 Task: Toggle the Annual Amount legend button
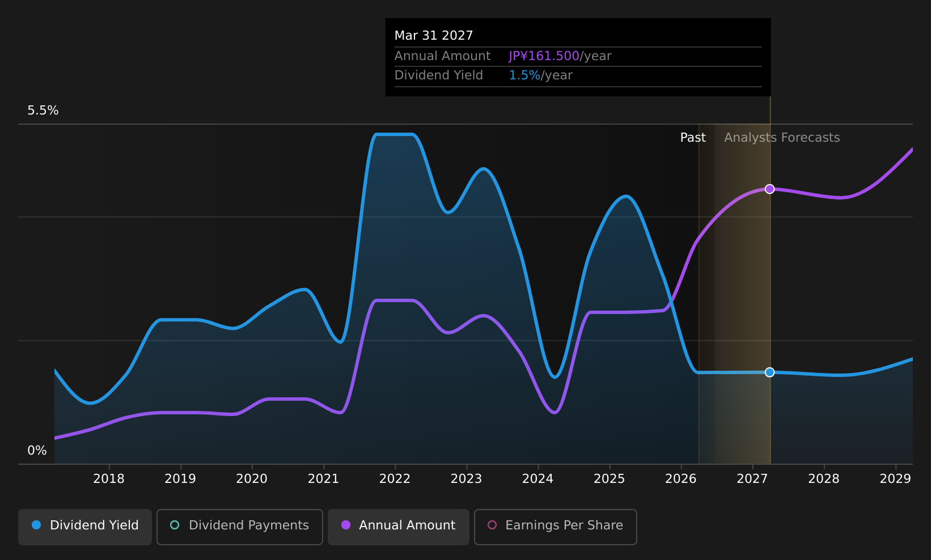click(x=399, y=527)
